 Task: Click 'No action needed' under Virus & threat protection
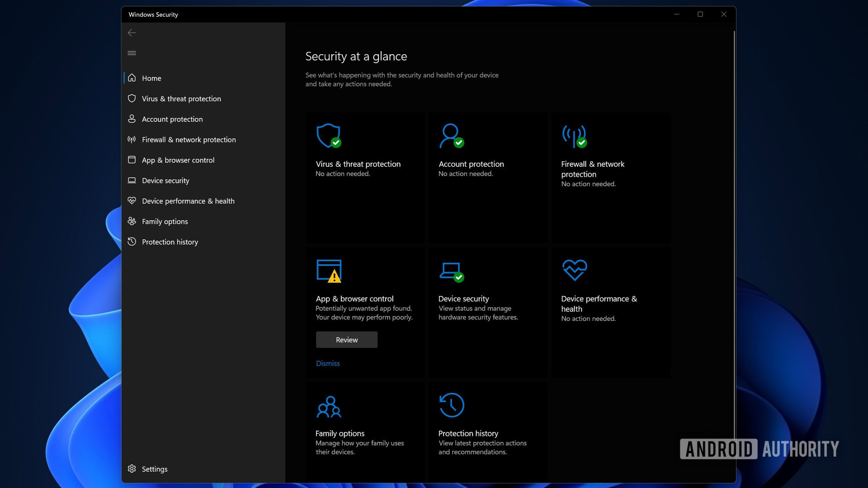[x=343, y=174]
